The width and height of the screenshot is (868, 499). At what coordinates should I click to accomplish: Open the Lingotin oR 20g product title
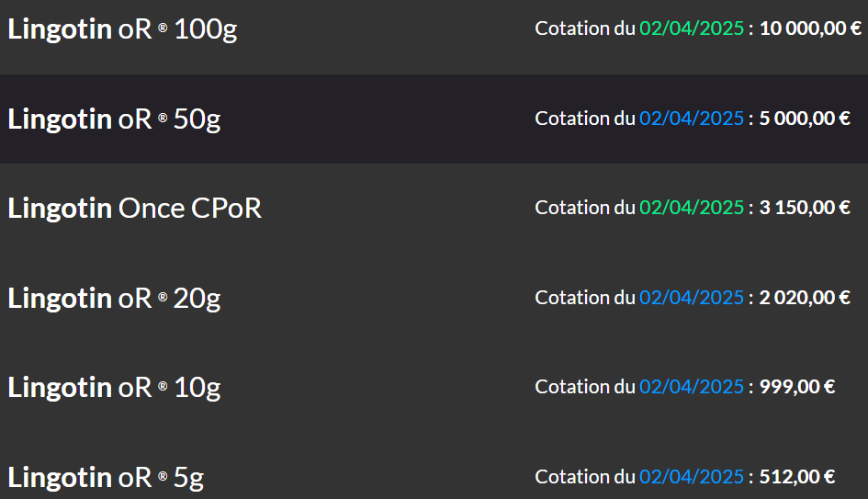(x=114, y=299)
